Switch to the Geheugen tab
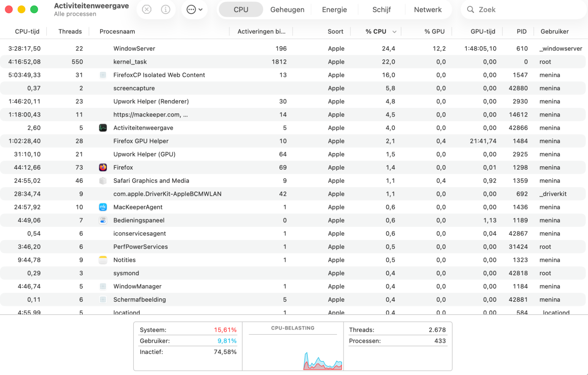 (x=287, y=9)
